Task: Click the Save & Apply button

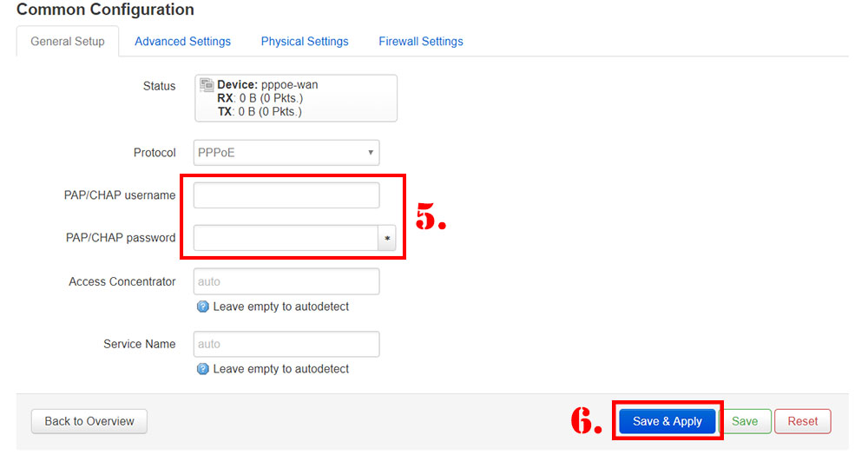Action: (667, 421)
